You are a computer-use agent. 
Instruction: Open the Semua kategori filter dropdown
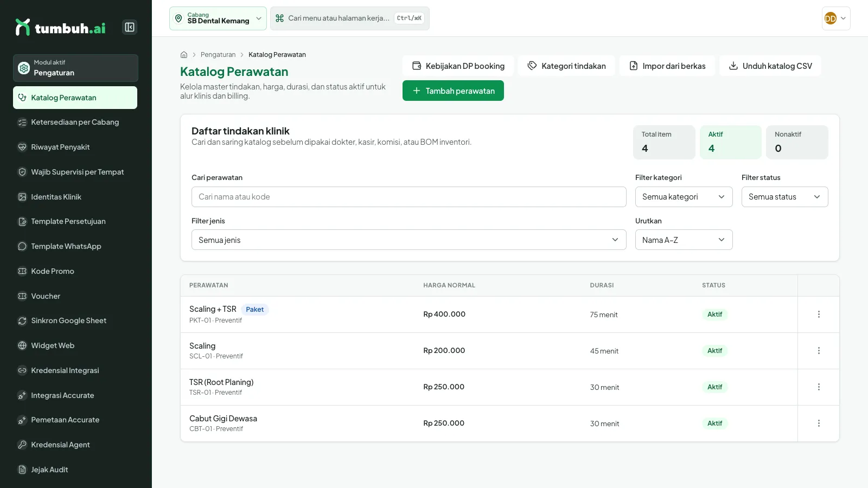[684, 197]
